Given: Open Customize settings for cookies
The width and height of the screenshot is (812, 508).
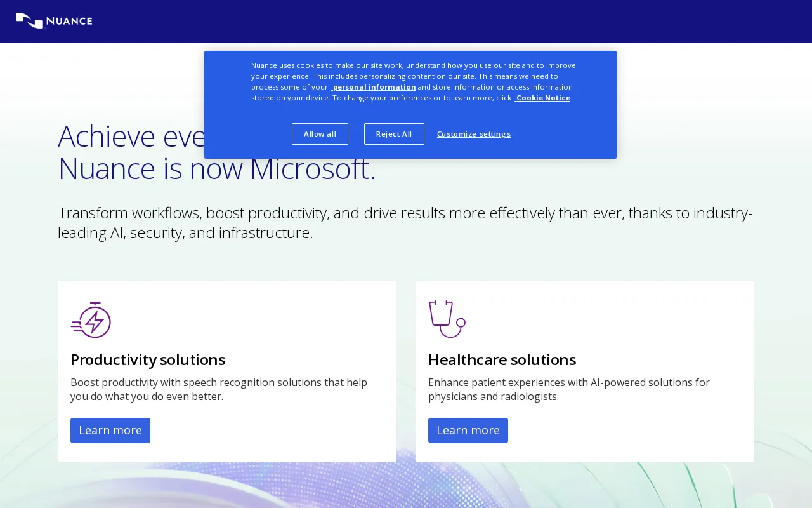Looking at the screenshot, I should tap(474, 134).
